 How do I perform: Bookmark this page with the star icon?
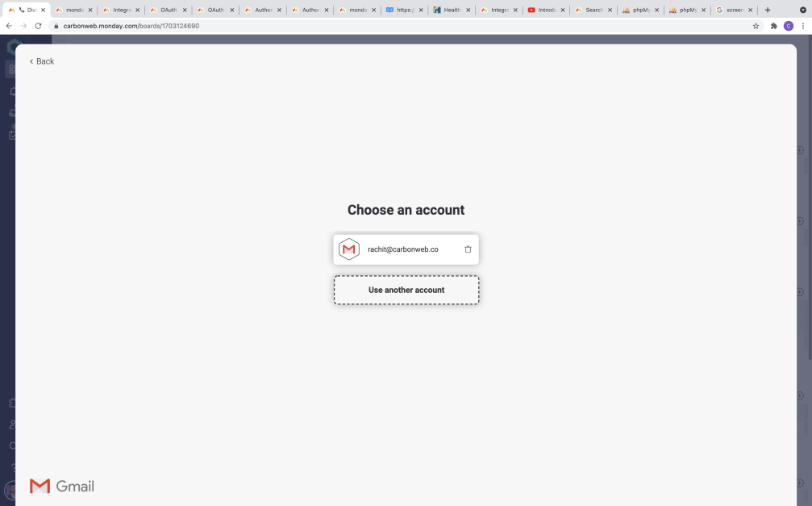[x=756, y=26]
